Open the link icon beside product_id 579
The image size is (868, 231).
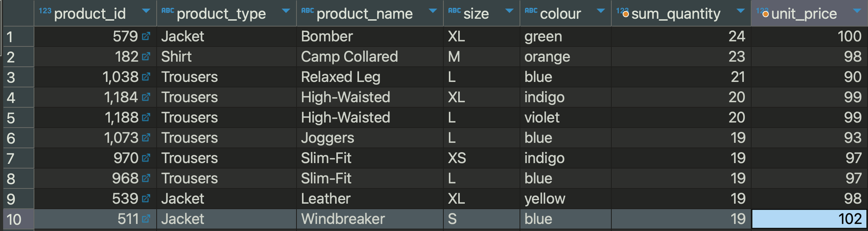coord(146,36)
